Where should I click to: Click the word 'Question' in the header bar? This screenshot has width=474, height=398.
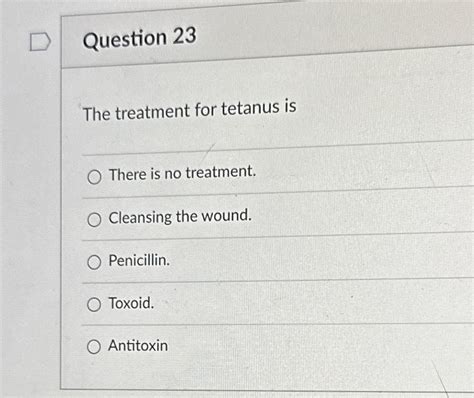point(125,40)
